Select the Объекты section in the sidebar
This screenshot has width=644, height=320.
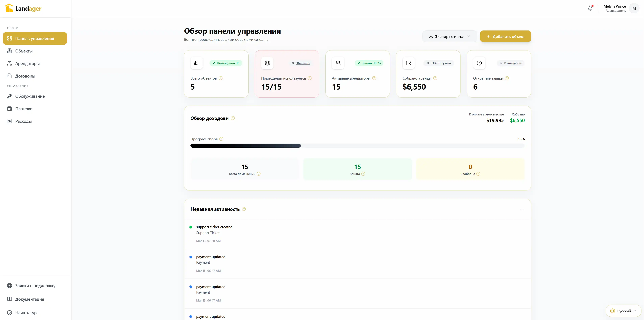click(x=24, y=51)
